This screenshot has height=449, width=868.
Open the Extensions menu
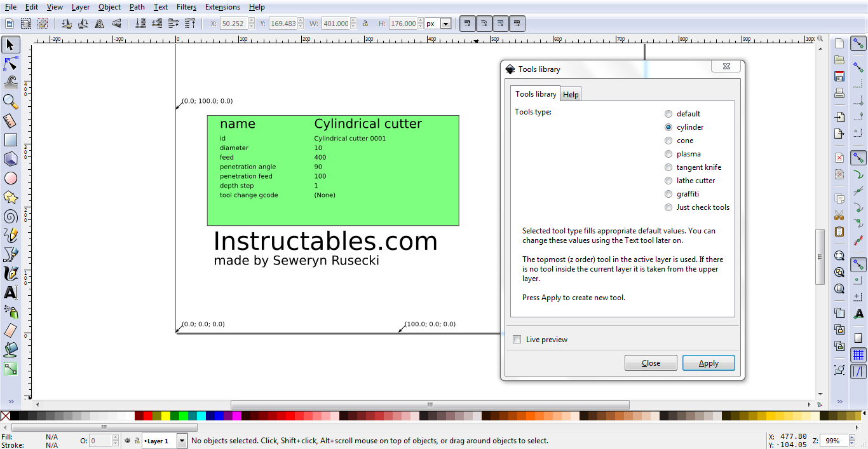tap(222, 7)
